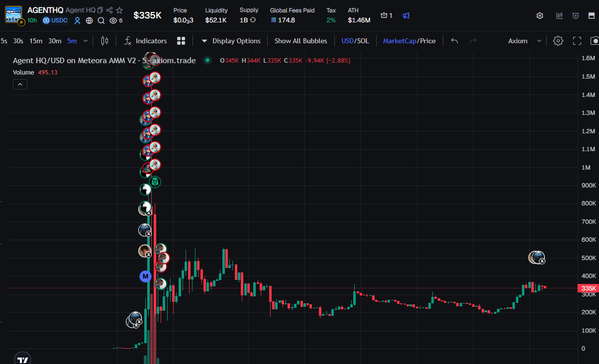Click the AGENTHQ ticker name
This screenshot has width=599, height=364.
click(45, 10)
